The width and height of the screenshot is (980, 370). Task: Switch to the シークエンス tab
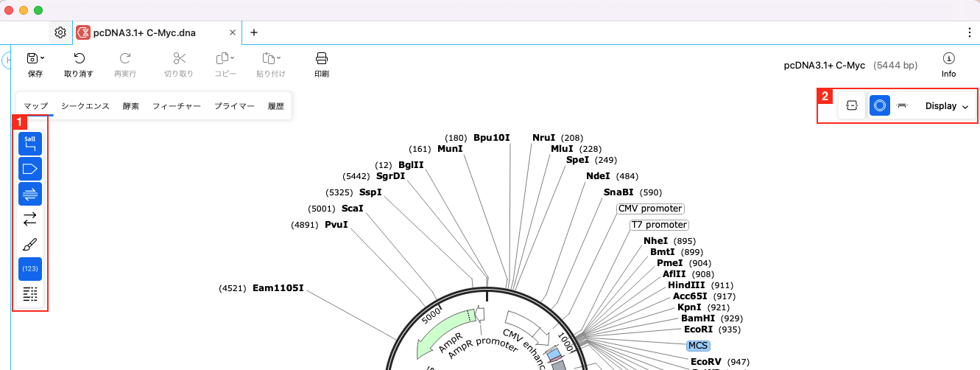(x=85, y=106)
